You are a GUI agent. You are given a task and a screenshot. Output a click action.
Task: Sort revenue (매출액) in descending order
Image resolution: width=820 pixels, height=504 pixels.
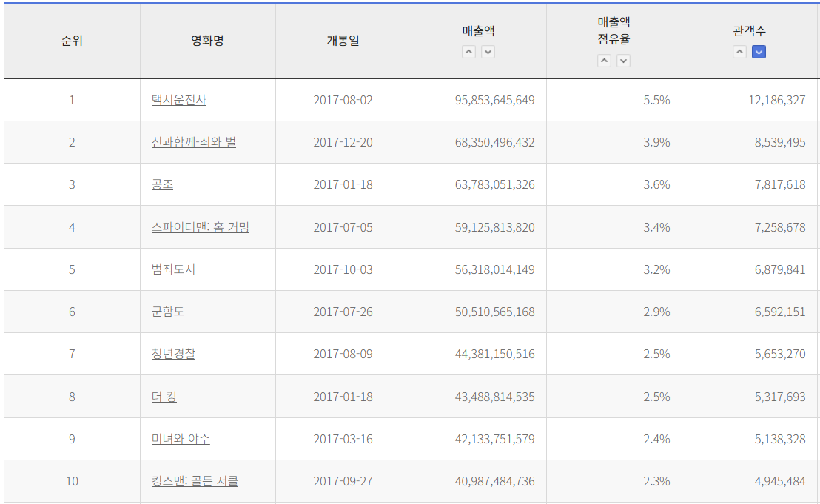tap(488, 52)
